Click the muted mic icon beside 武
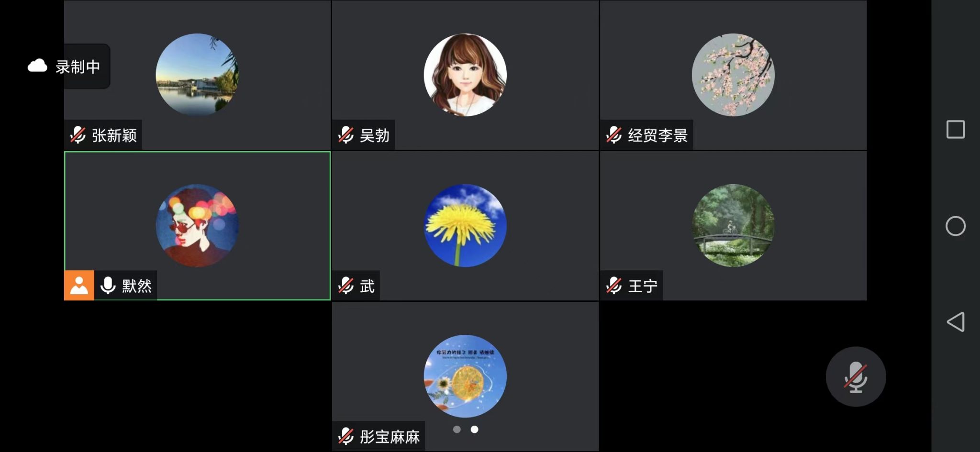The image size is (980, 452). point(346,286)
